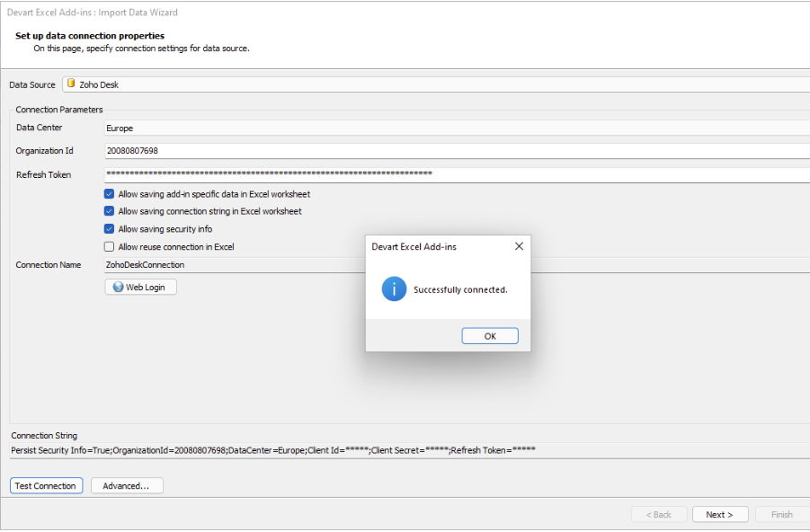The height and width of the screenshot is (532, 810).
Task: Disable Allow saving connection string in Excel worksheet
Action: click(x=109, y=211)
